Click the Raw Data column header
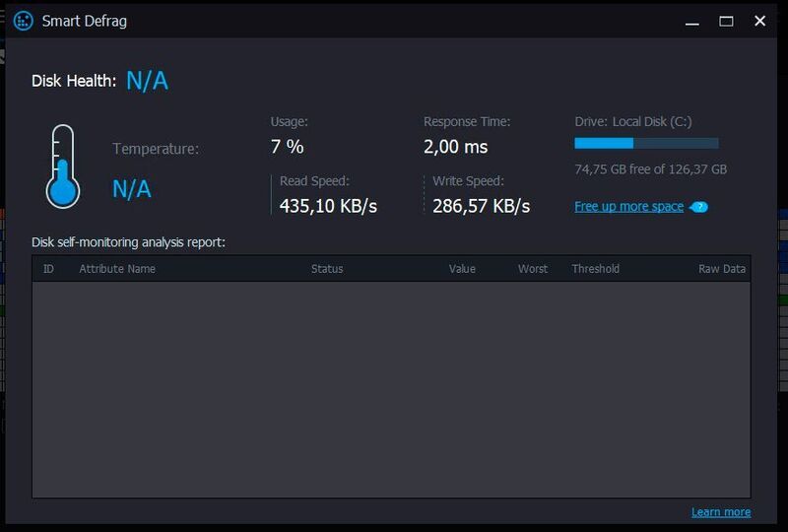 pyautogui.click(x=722, y=269)
